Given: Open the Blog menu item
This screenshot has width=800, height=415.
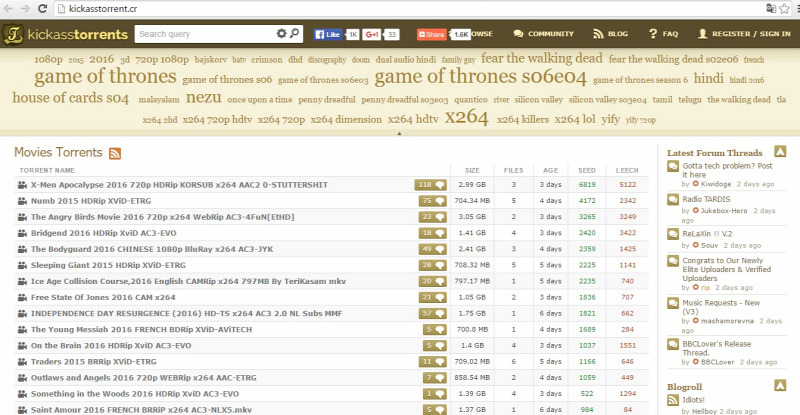Looking at the screenshot, I should pos(610,34).
